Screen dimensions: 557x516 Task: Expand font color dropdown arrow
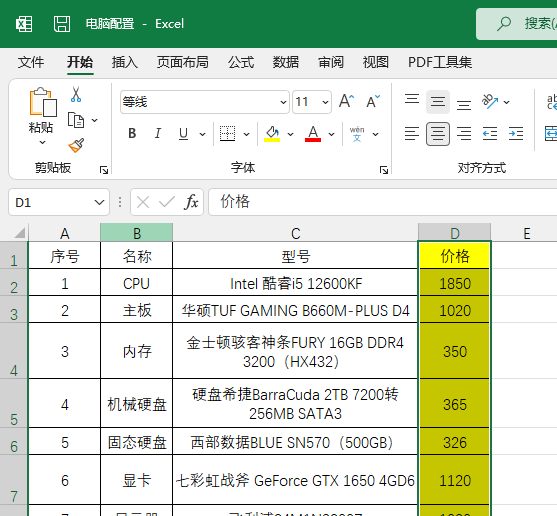331,134
